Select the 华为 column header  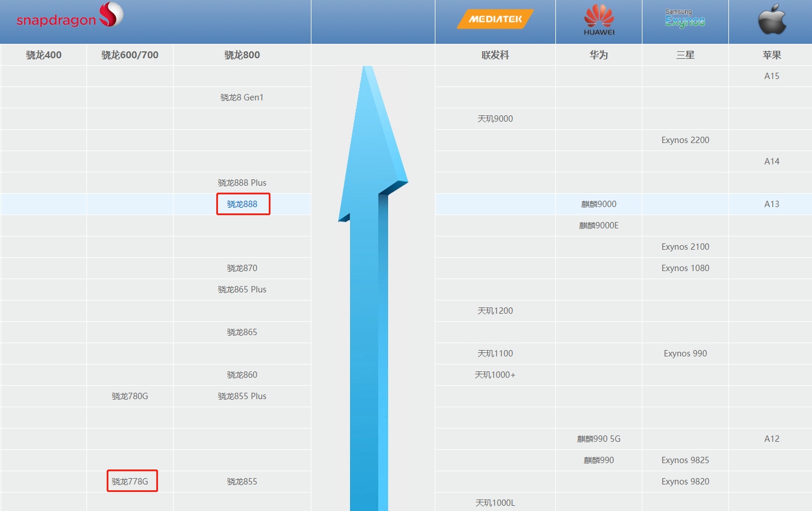coord(599,55)
